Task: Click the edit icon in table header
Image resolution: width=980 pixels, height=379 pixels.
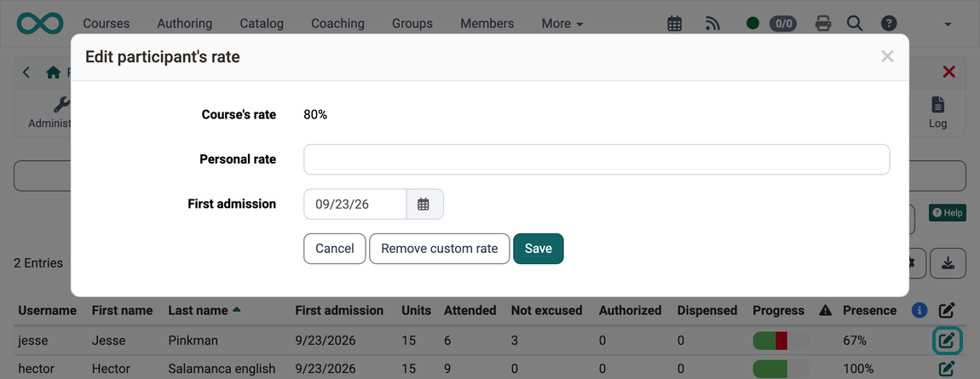Action: [947, 310]
